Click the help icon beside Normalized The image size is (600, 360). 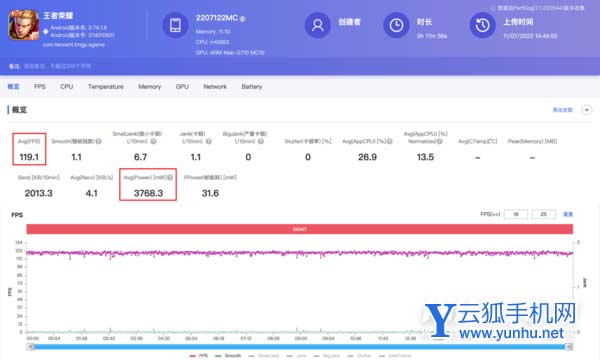point(440,141)
